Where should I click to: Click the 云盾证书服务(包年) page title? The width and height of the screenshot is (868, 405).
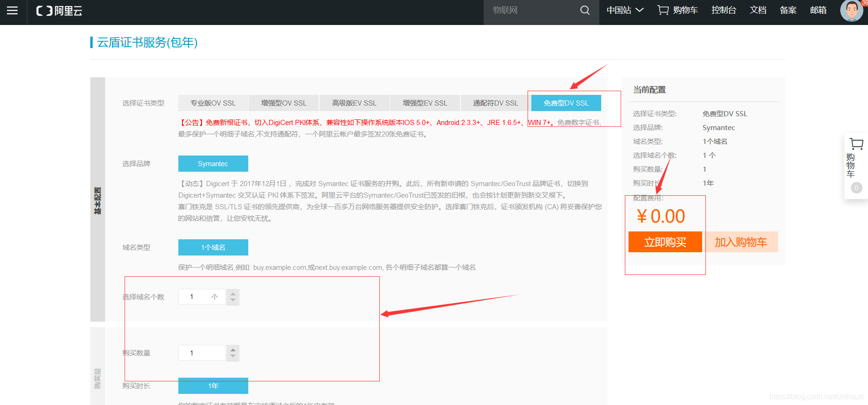pos(147,43)
